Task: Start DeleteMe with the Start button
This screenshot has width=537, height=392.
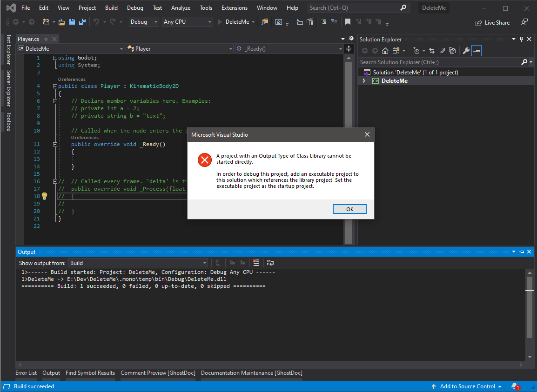Action: tap(234, 22)
